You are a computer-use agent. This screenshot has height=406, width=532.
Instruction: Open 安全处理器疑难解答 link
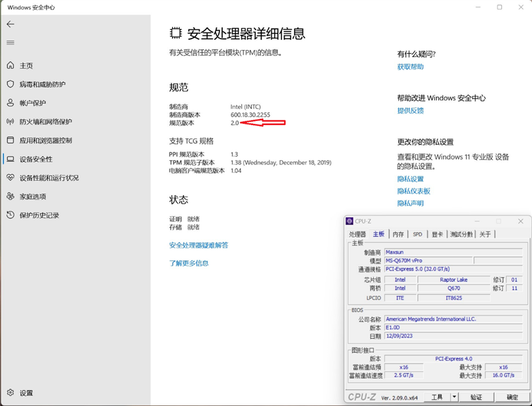tap(198, 245)
